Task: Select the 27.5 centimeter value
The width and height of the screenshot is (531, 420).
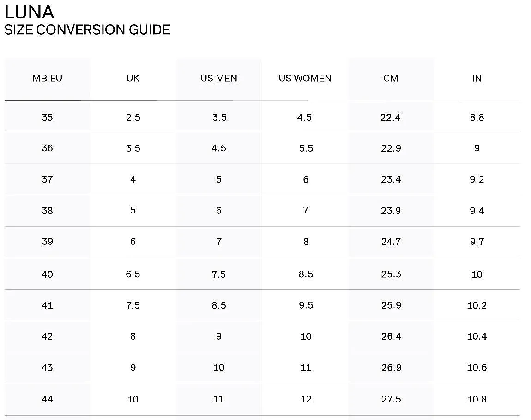Action: 391,399
